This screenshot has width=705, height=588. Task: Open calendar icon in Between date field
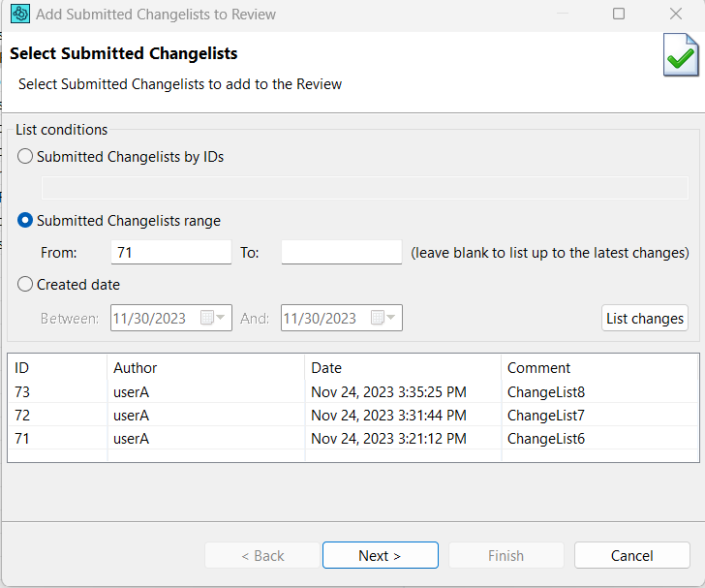click(207, 318)
